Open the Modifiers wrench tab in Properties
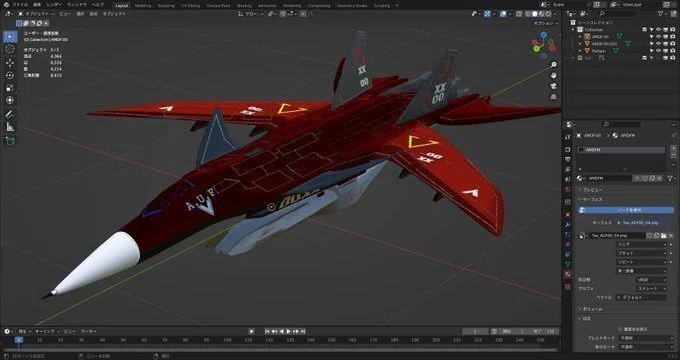The height and width of the screenshot is (360, 680). 568,224
